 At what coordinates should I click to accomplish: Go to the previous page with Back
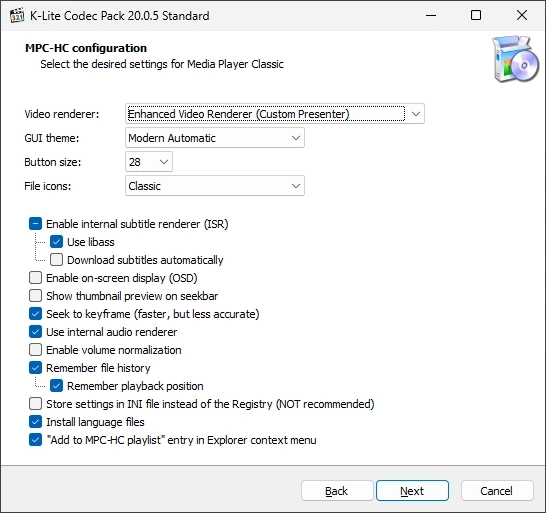(x=337, y=491)
